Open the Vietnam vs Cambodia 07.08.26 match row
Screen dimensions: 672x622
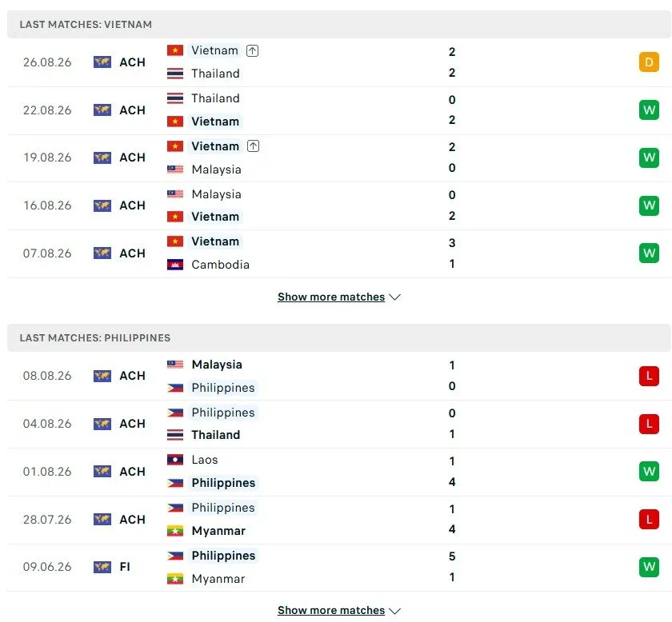(338, 253)
